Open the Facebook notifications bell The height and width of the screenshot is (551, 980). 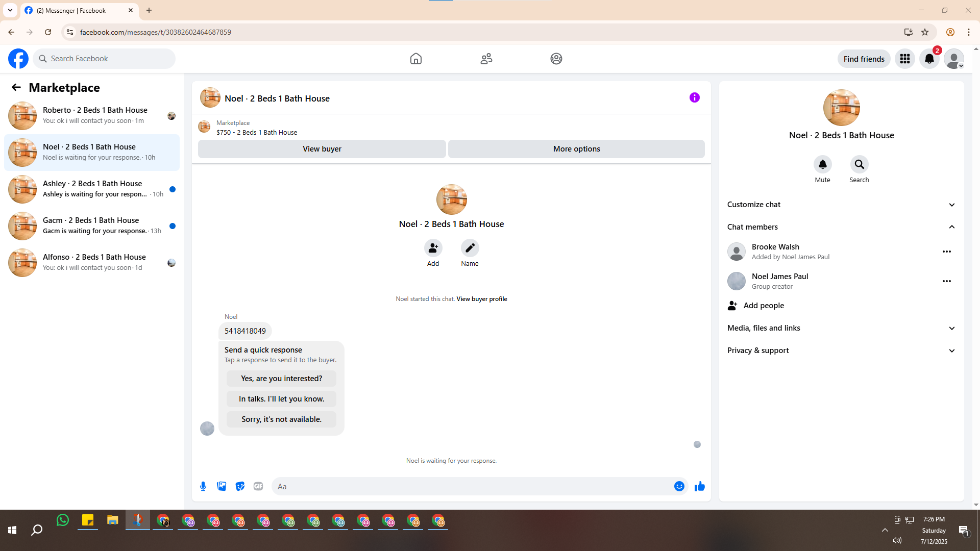(x=929, y=59)
